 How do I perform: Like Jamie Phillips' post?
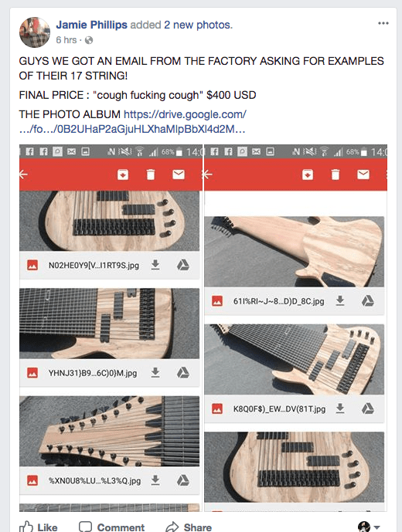pos(38,527)
